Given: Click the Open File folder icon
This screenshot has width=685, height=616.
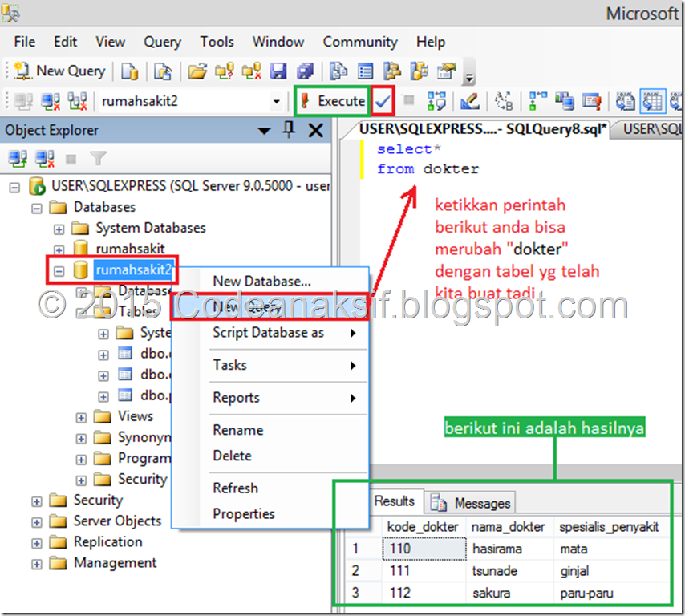Looking at the screenshot, I should pos(197,71).
